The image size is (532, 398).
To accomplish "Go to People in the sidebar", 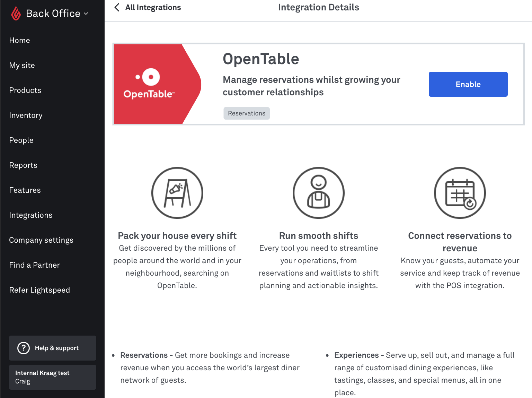I will click(21, 140).
